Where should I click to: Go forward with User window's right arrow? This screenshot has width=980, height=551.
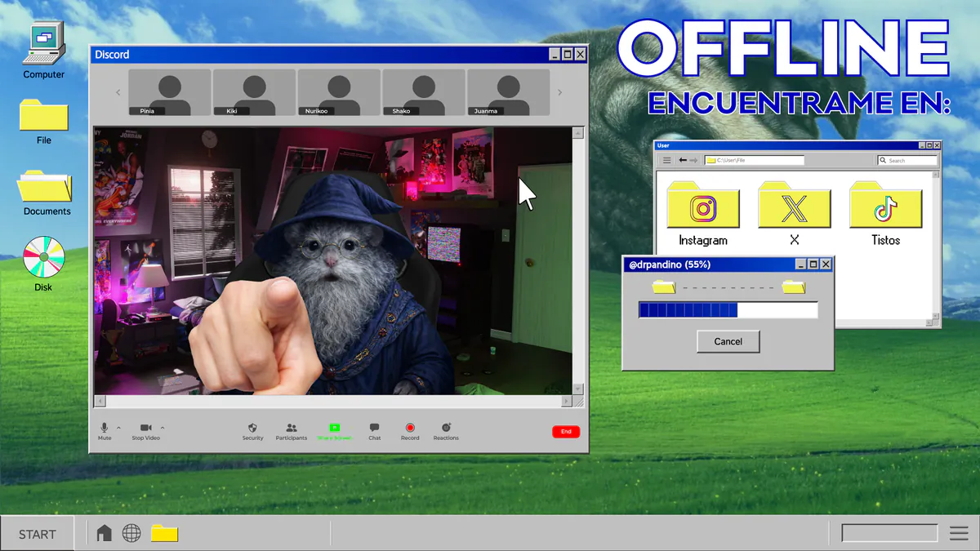(x=694, y=160)
